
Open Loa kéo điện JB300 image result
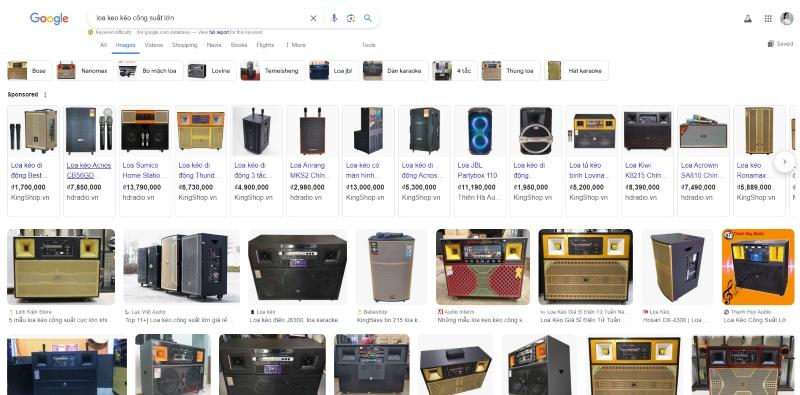pyautogui.click(x=297, y=267)
